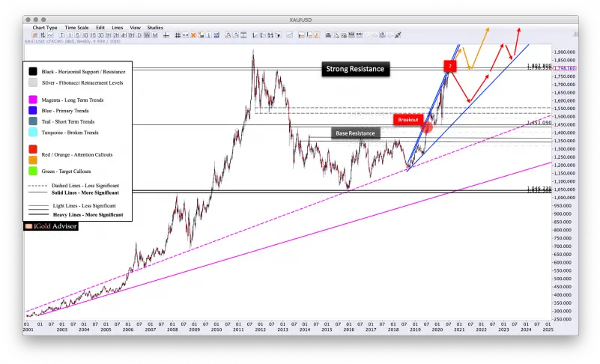Open the Chart Type dropdown menu
The width and height of the screenshot is (600, 364).
tap(45, 27)
